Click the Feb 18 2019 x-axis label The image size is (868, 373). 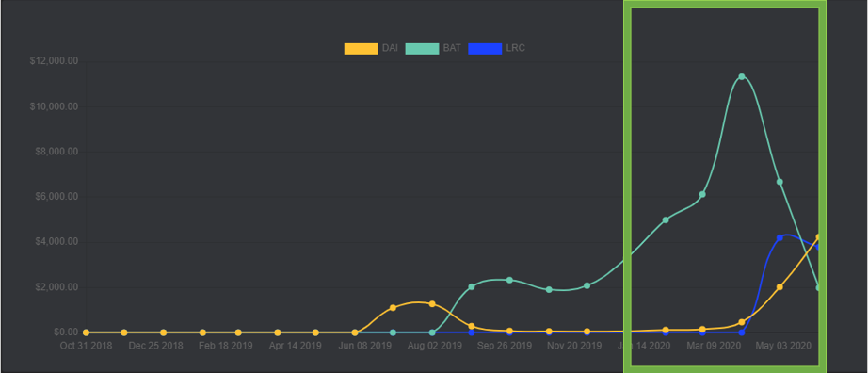[226, 346]
